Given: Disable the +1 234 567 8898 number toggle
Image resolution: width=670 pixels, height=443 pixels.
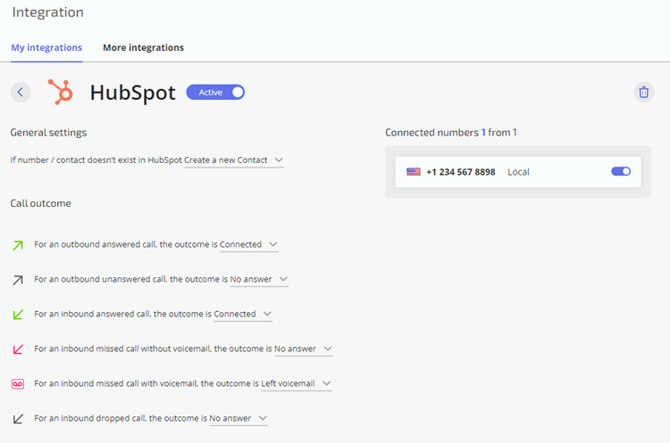Looking at the screenshot, I should point(621,171).
